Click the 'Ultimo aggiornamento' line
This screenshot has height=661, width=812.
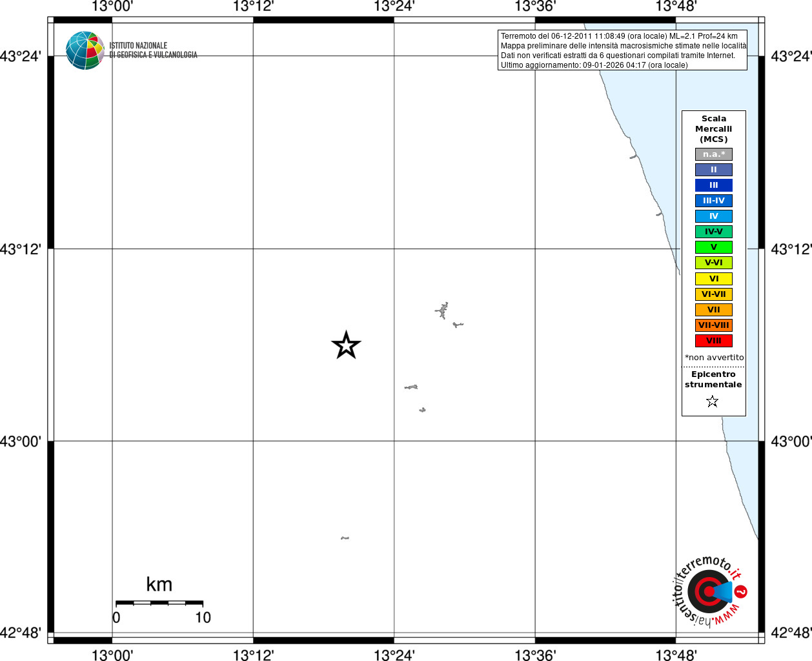594,65
